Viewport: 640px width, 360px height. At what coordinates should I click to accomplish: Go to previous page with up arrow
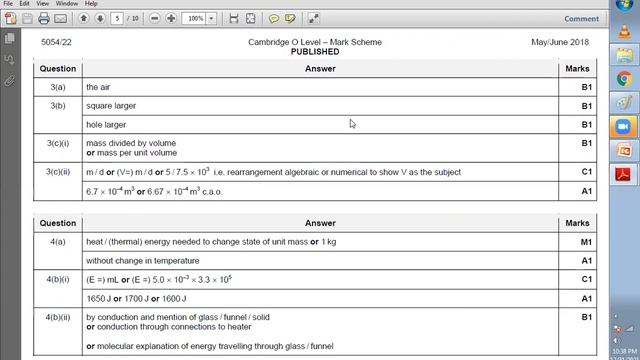[84, 18]
